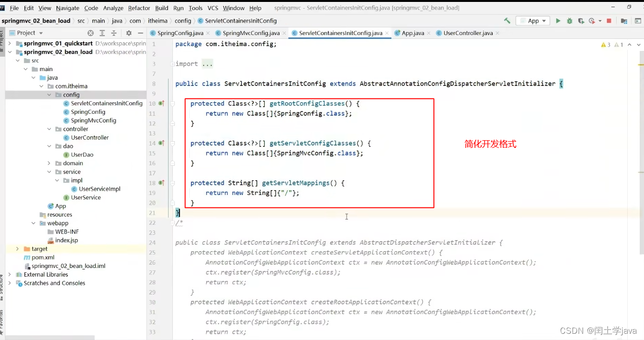Collapse springmvc_02_bean_load module
This screenshot has width=644, height=340.
coord(10,52)
